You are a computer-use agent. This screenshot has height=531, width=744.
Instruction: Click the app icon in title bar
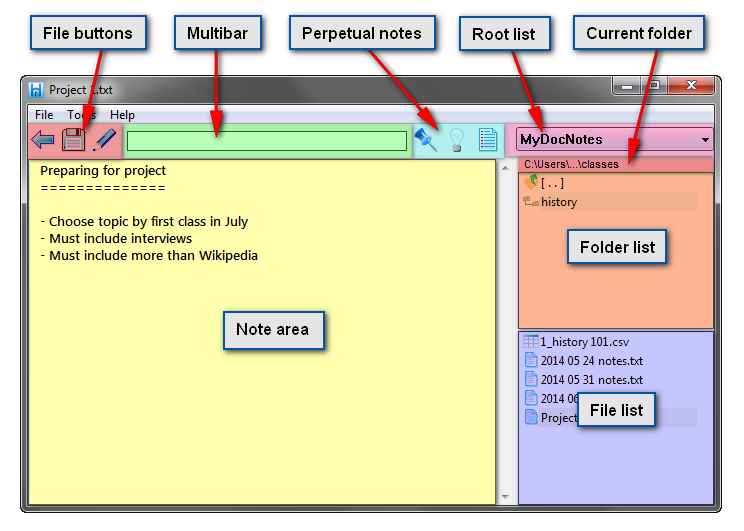click(36, 90)
